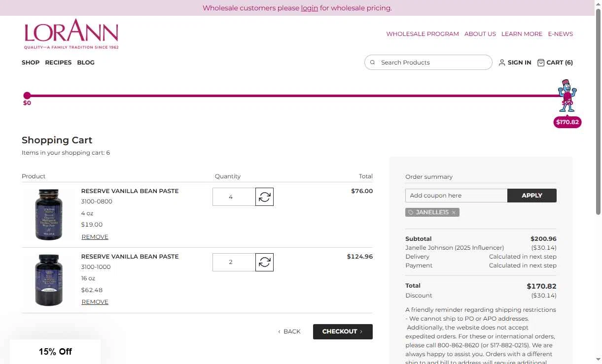This screenshot has height=364, width=602.
Task: Click the $0 start marker on the progress bar
Action: tap(27, 96)
